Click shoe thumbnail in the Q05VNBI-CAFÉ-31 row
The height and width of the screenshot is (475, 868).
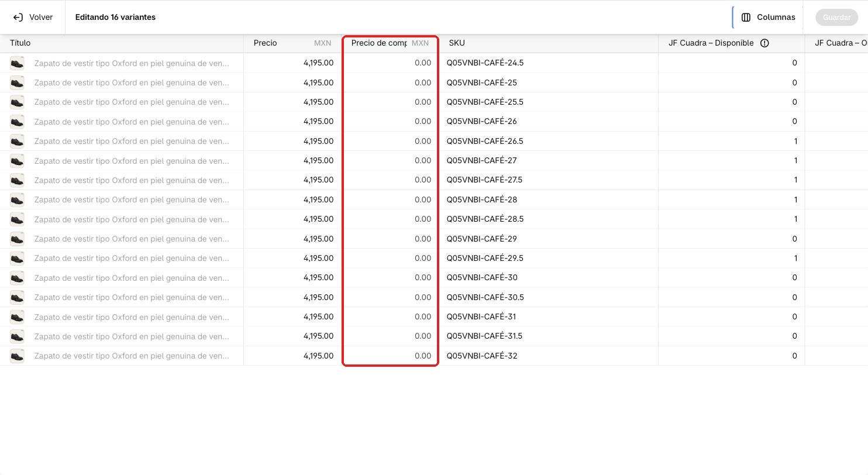[17, 316]
